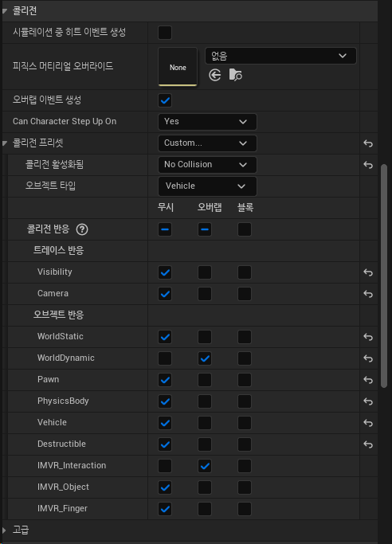Viewport: 392px width, 544px height.
Task: Set Vehicle response to 블록
Action: [245, 423]
